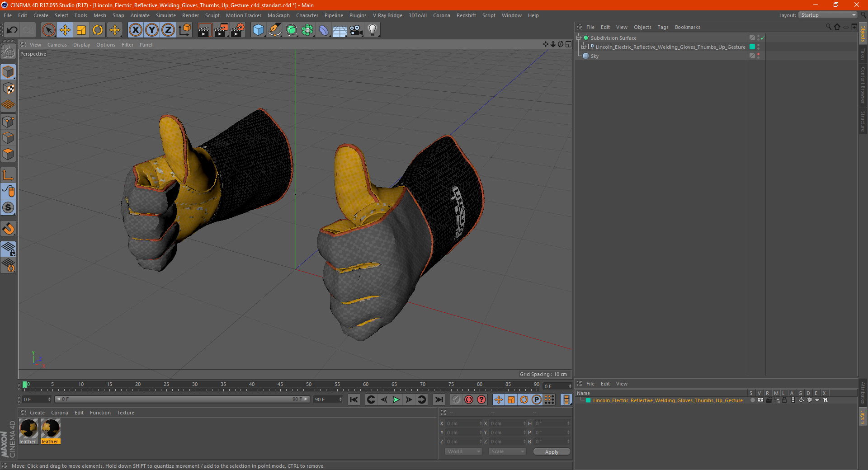This screenshot has height=470, width=868.
Task: Open the Objects side tab
Action: tap(863, 33)
